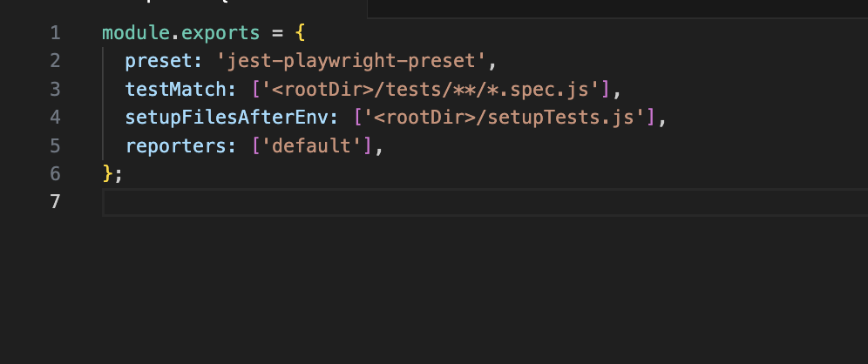Click the 'jest-playwright-preset' string value
868x364 pixels.
[351, 62]
